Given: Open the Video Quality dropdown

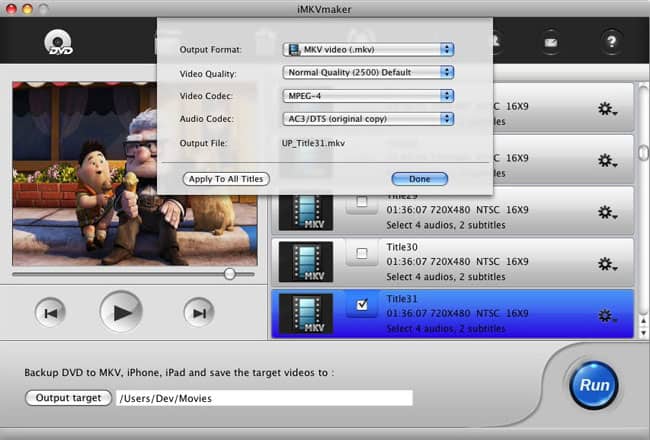Looking at the screenshot, I should pos(368,72).
